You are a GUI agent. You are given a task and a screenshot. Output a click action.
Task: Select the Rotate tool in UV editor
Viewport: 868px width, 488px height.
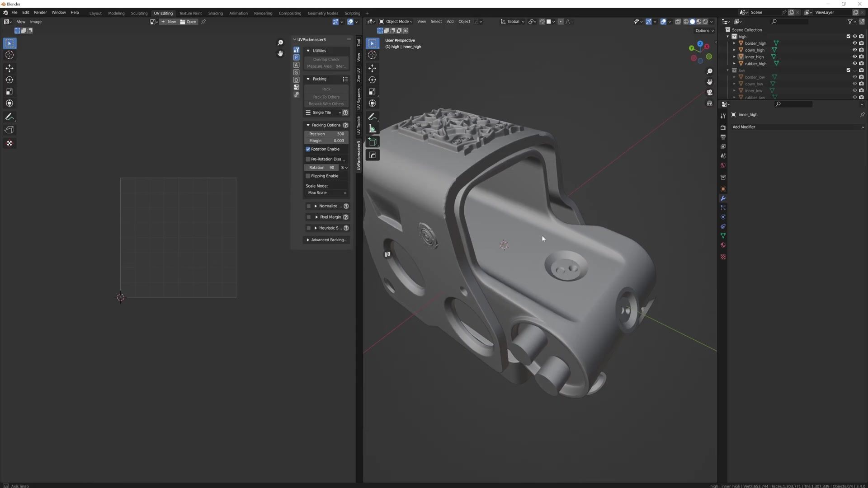point(9,80)
